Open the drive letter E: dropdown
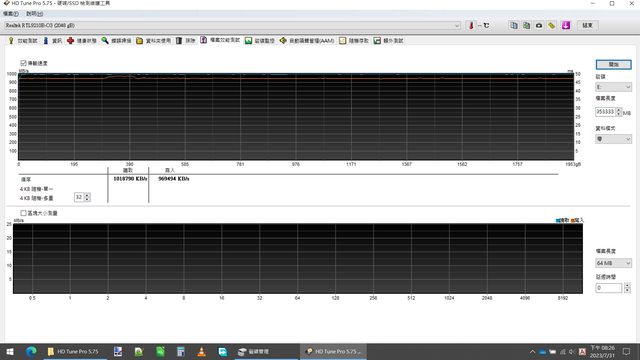Image resolution: width=640 pixels, height=360 pixels. pos(613,87)
